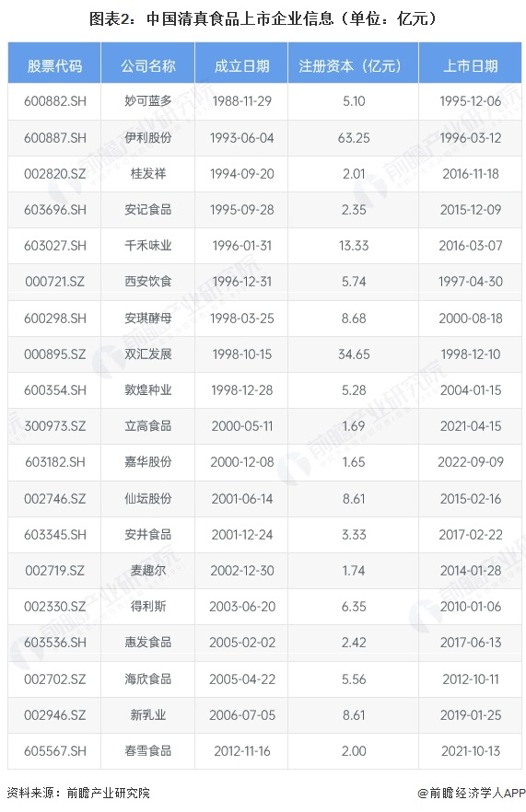Select stock code 000721.SZ
Image resolution: width=526 pixels, height=812 pixels.
click(x=55, y=281)
